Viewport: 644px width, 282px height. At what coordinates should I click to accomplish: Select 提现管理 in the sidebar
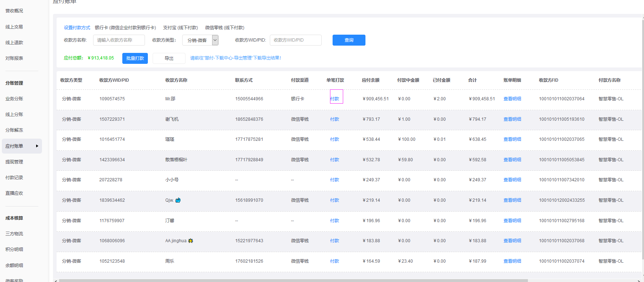pyautogui.click(x=14, y=162)
